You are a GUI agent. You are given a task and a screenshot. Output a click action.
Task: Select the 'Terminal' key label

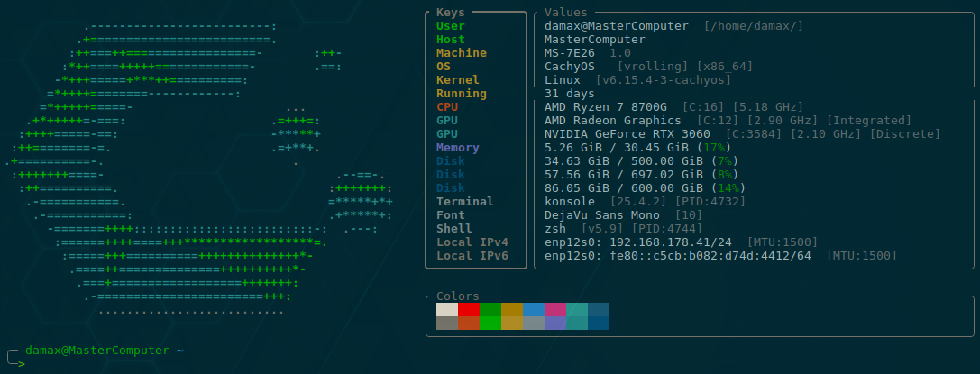coord(465,202)
